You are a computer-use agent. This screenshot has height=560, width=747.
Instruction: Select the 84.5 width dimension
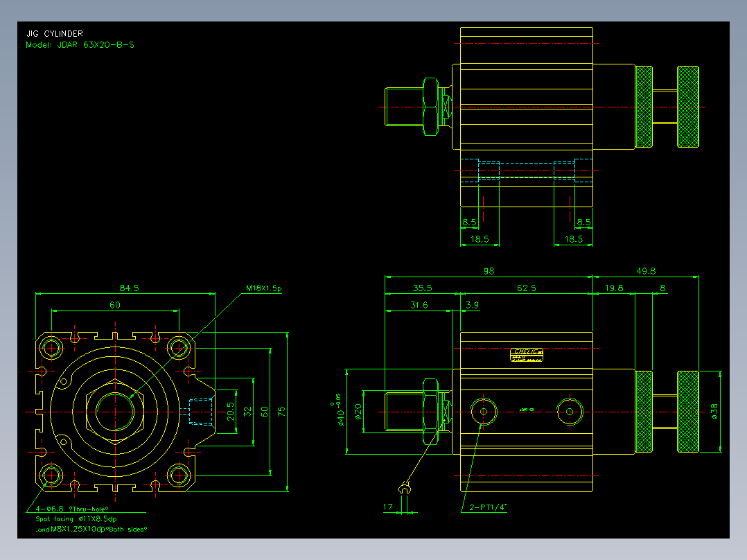(x=129, y=288)
